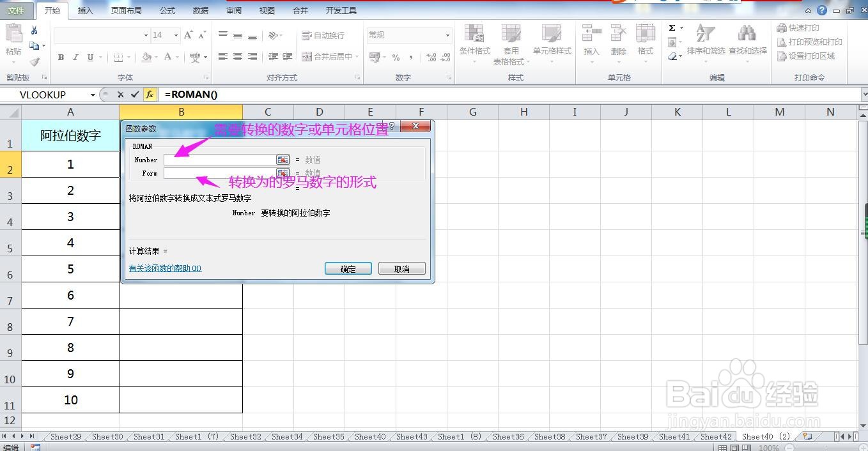This screenshot has width=868, height=451.
Task: Click the formula bar Enter checkmark icon
Action: click(135, 95)
